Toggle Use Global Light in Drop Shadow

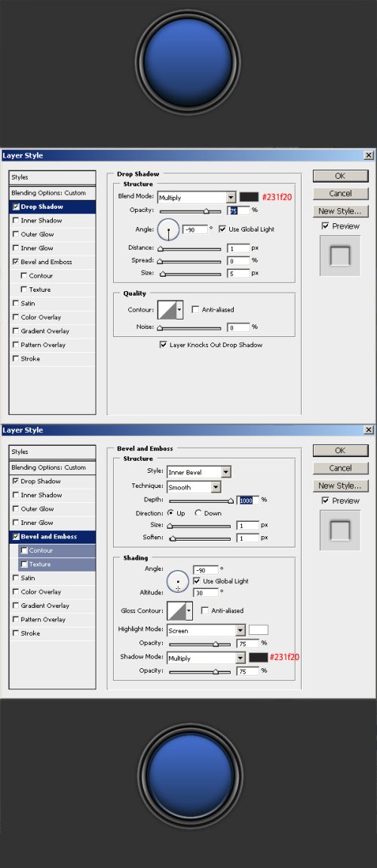point(222,229)
